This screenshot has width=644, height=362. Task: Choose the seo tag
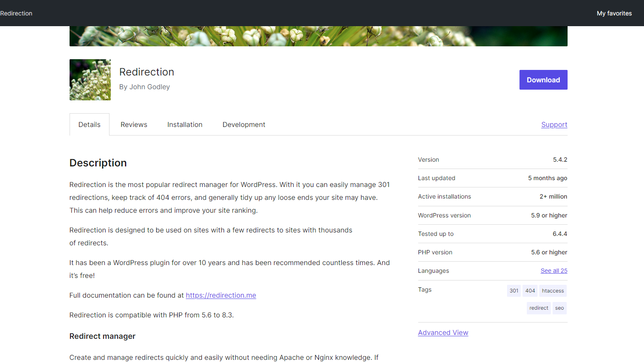click(559, 308)
